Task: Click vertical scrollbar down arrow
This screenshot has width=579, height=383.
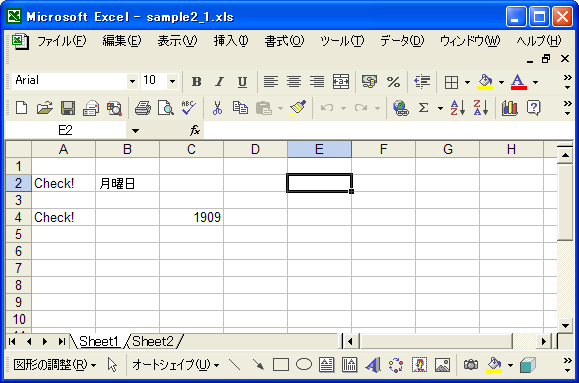Action: pos(565,325)
